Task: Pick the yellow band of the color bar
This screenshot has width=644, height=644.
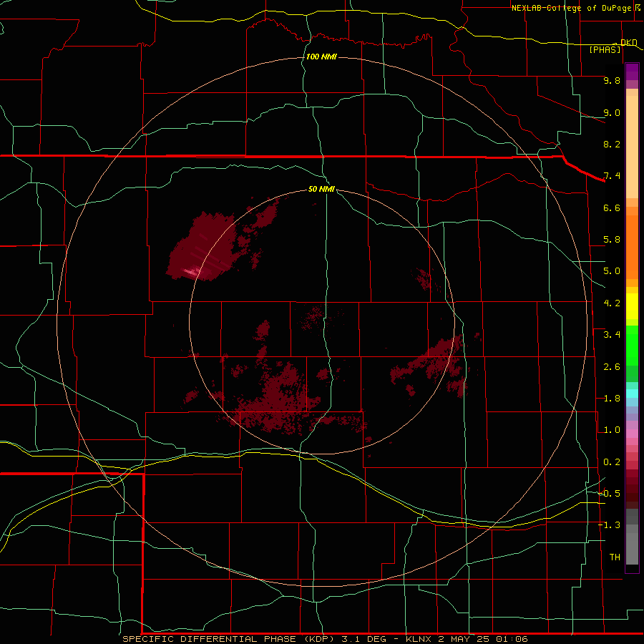Action: [x=632, y=306]
